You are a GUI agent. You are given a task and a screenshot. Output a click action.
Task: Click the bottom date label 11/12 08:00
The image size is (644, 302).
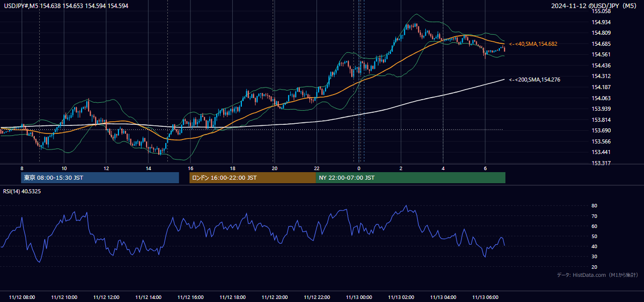[22, 297]
